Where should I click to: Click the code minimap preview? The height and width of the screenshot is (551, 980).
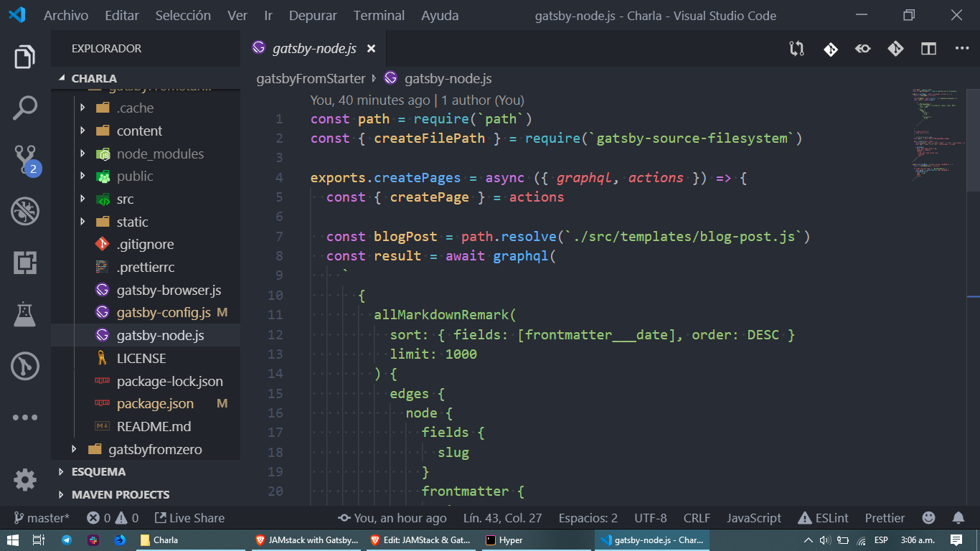tap(938, 135)
